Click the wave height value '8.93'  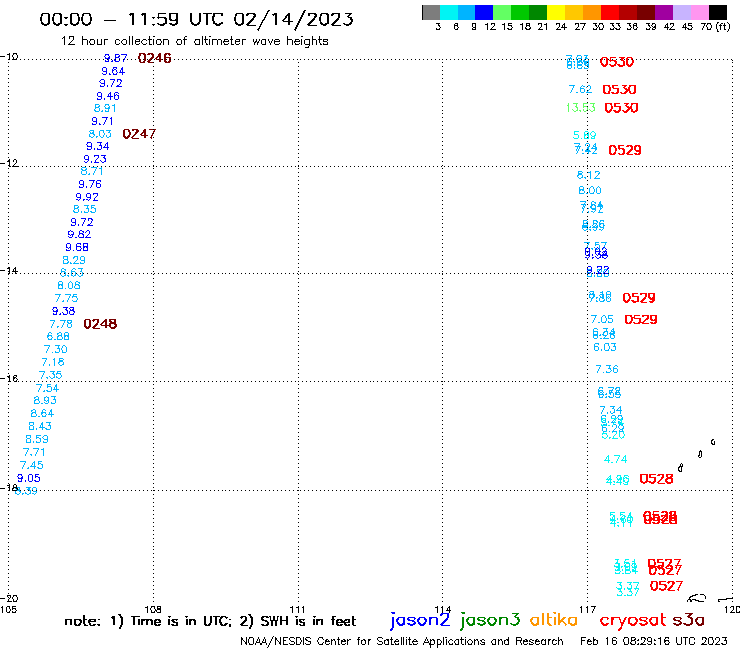(45, 400)
